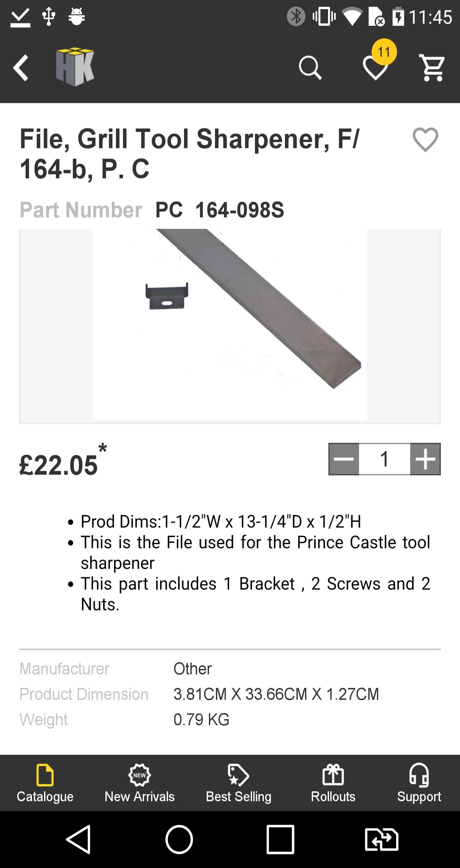Open the Rollouts tab
This screenshot has height=868, width=460.
(333, 783)
